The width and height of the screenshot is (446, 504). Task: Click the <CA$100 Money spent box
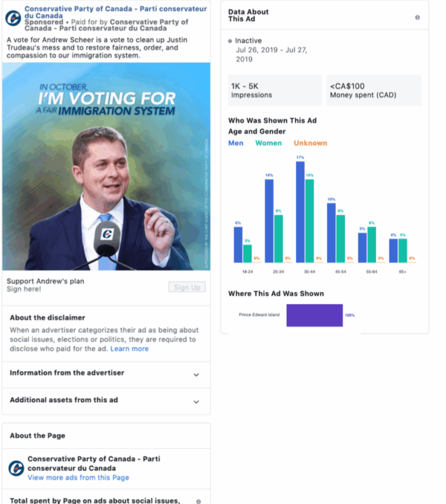pyautogui.click(x=374, y=91)
